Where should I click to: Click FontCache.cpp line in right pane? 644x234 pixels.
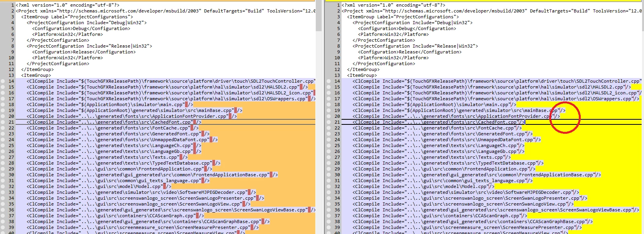[437, 128]
